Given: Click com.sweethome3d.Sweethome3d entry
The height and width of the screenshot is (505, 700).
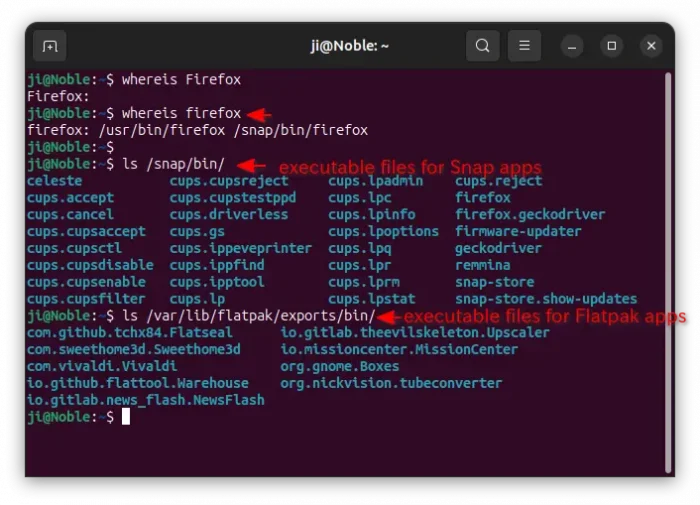Looking at the screenshot, I should pyautogui.click(x=134, y=350).
